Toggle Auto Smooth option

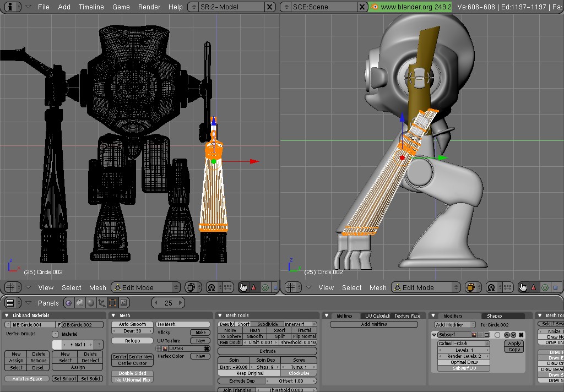[x=132, y=324]
